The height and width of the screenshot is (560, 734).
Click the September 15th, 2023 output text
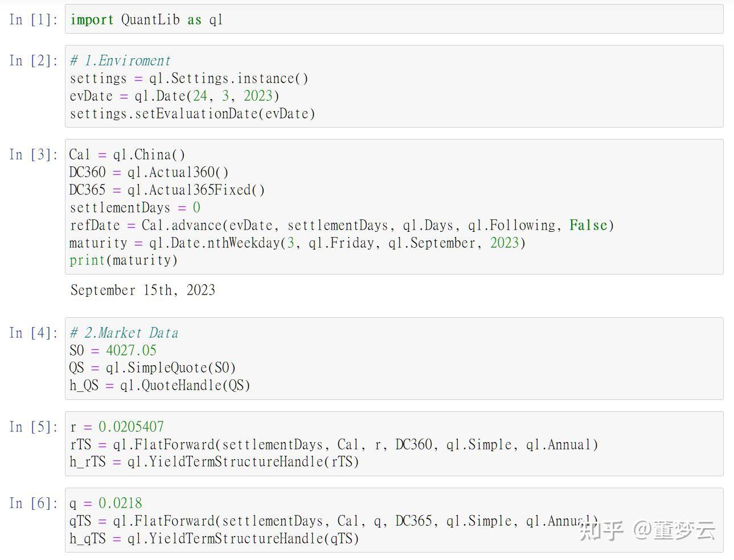click(143, 290)
